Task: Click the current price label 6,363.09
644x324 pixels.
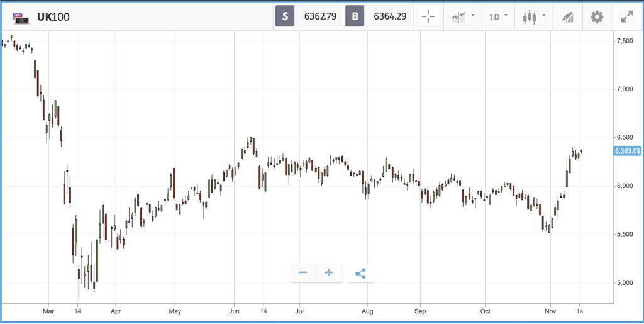Action: click(627, 151)
